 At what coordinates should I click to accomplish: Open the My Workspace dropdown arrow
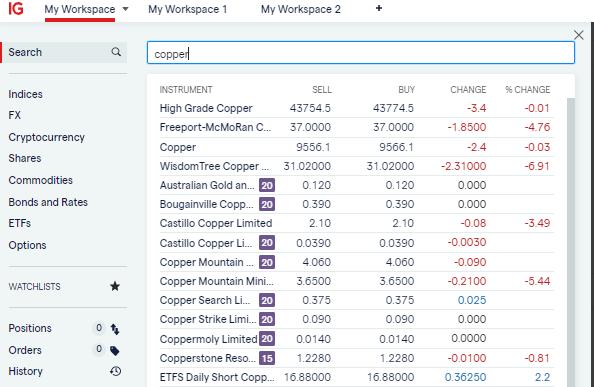click(125, 9)
